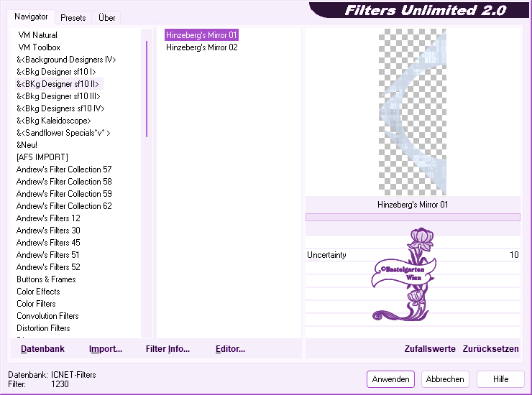
Task: Select Buttons & Frames category
Action: [x=46, y=279]
